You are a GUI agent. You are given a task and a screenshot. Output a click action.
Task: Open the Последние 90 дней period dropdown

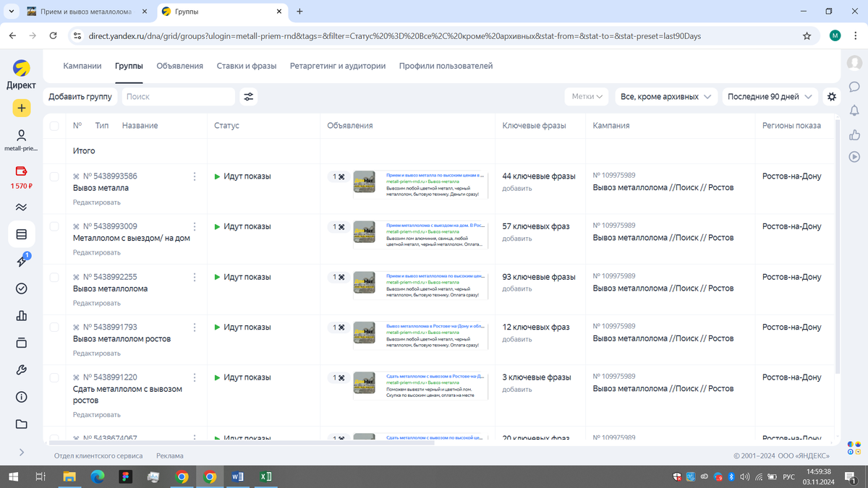click(x=770, y=96)
